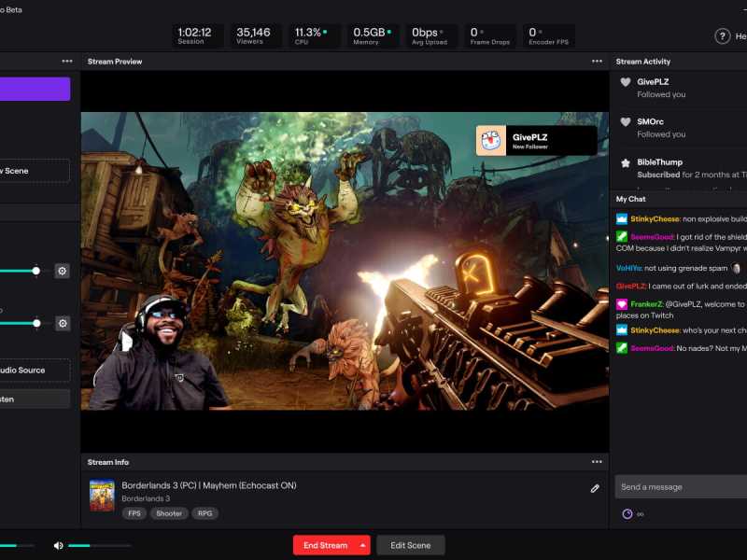Adjust the lower audio level slider
The width and height of the screenshot is (747, 560).
(36, 323)
